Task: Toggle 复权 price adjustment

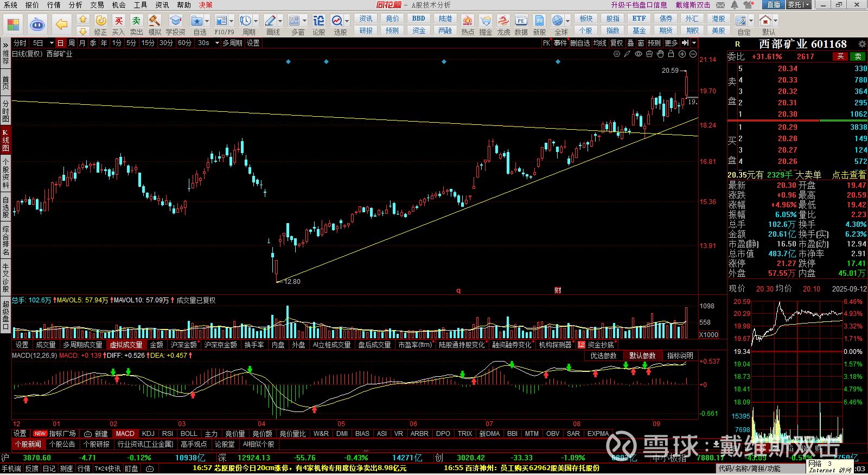Action: tap(617, 43)
